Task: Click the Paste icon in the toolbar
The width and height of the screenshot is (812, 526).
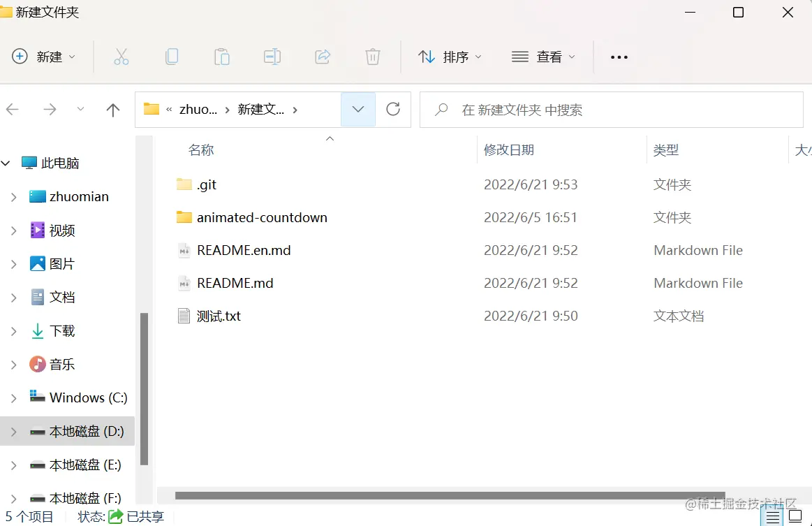Action: point(222,57)
